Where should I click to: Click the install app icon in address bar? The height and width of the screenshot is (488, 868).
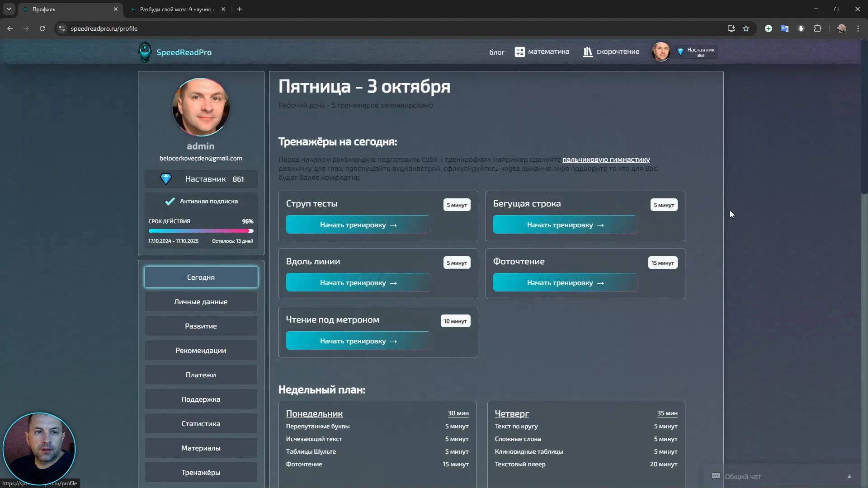pyautogui.click(x=731, y=28)
